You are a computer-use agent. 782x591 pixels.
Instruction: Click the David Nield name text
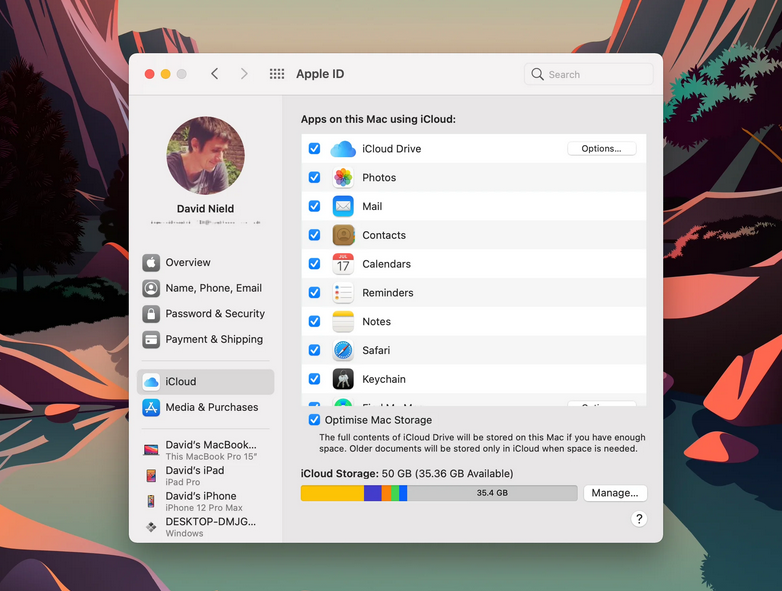205,209
